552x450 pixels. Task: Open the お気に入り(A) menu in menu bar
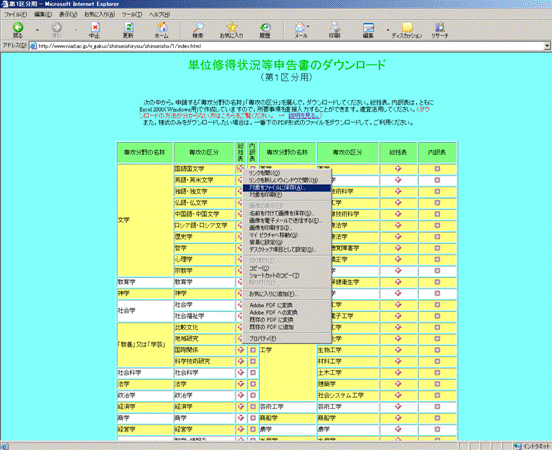pyautogui.click(x=100, y=14)
